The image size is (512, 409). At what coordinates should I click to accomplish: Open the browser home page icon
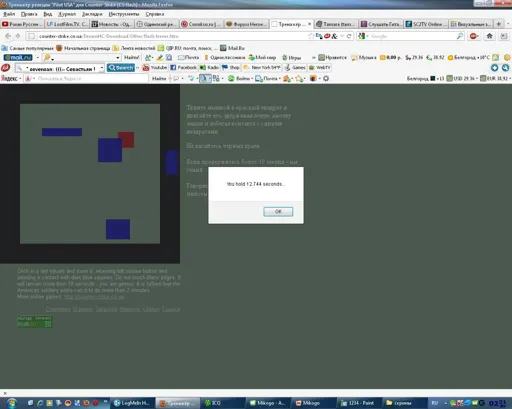pyautogui.click(x=489, y=36)
